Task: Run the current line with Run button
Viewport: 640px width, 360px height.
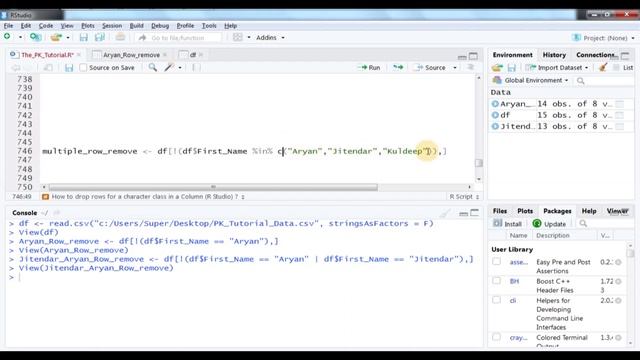Action: point(369,68)
